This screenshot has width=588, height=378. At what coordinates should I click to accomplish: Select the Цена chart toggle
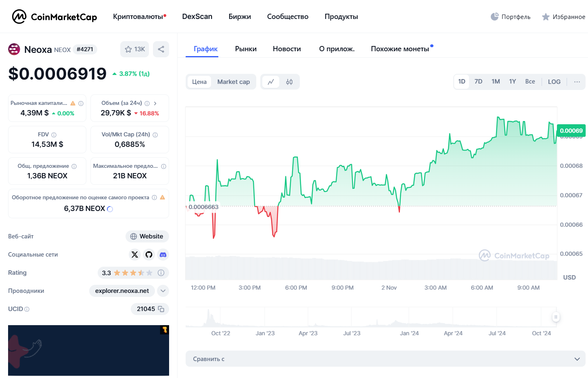[x=199, y=82]
